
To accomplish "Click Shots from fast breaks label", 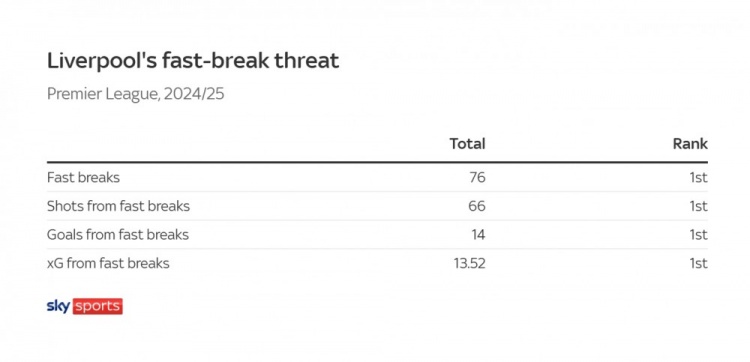I will (118, 206).
